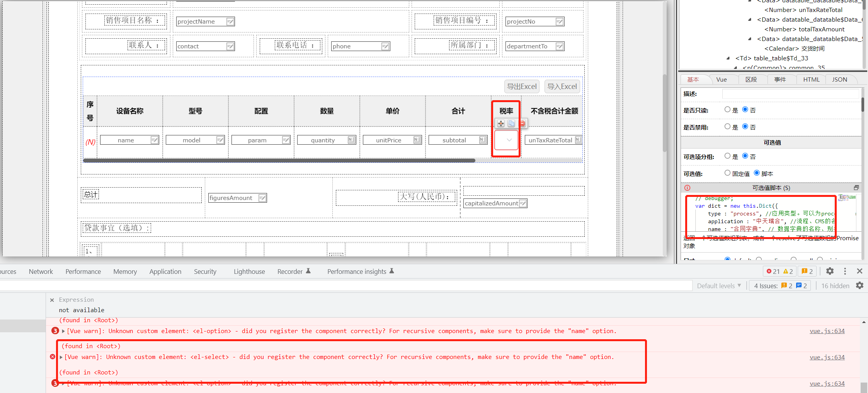Remove the live Expression with the x icon

tap(52, 300)
